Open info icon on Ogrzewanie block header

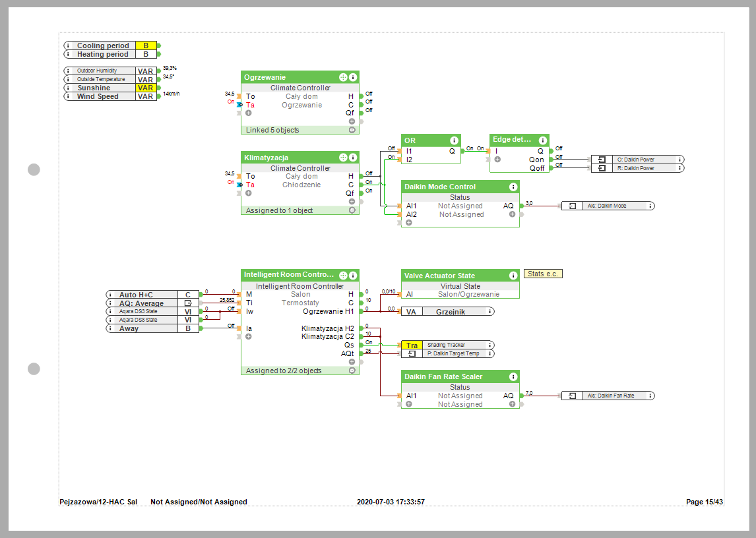353,77
